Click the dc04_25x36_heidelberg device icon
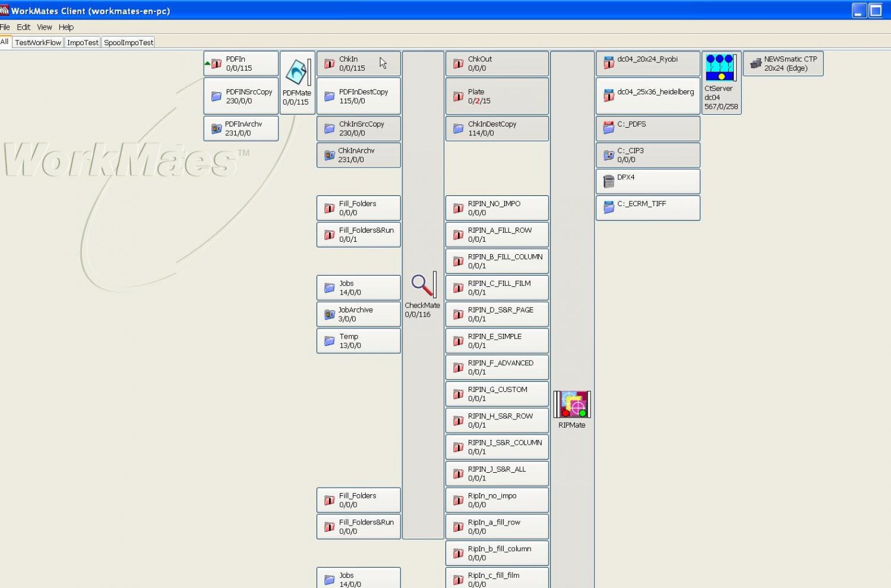Viewport: 891px width, 588px height. tap(609, 95)
